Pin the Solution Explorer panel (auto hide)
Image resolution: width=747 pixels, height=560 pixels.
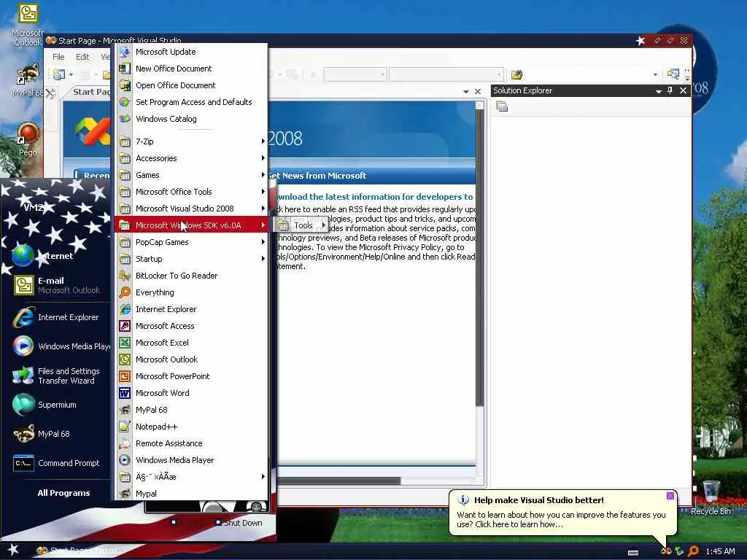pyautogui.click(x=670, y=90)
